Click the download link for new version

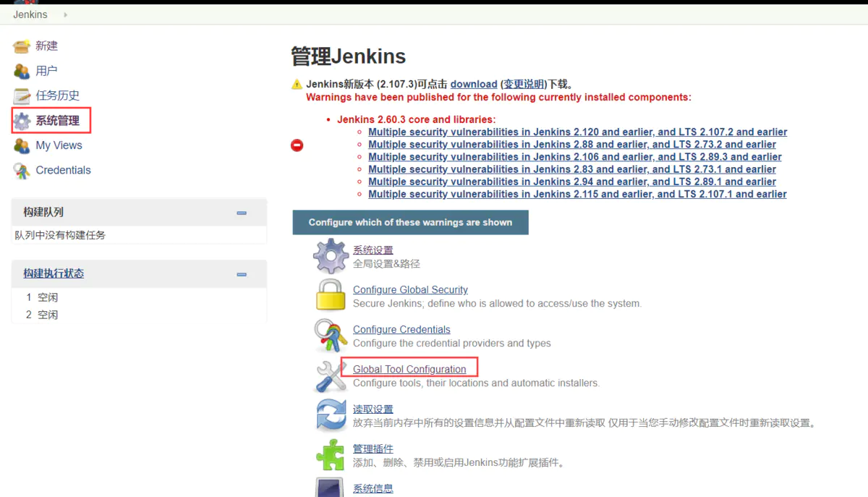point(474,84)
